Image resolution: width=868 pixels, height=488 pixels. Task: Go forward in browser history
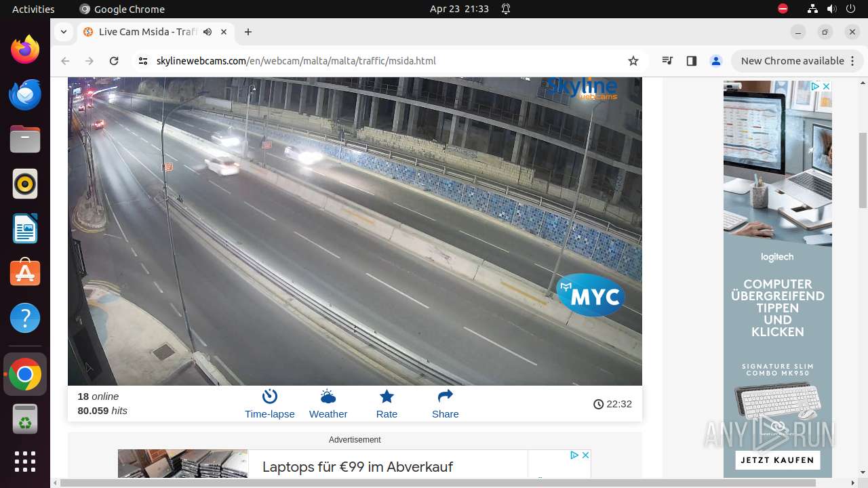tap(90, 61)
